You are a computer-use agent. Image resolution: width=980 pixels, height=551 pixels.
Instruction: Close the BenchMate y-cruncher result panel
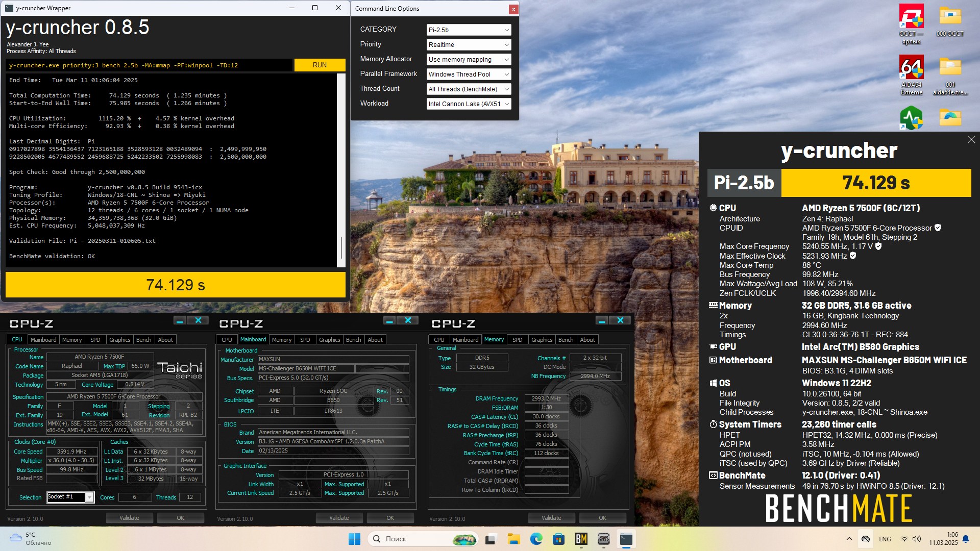coord(971,140)
